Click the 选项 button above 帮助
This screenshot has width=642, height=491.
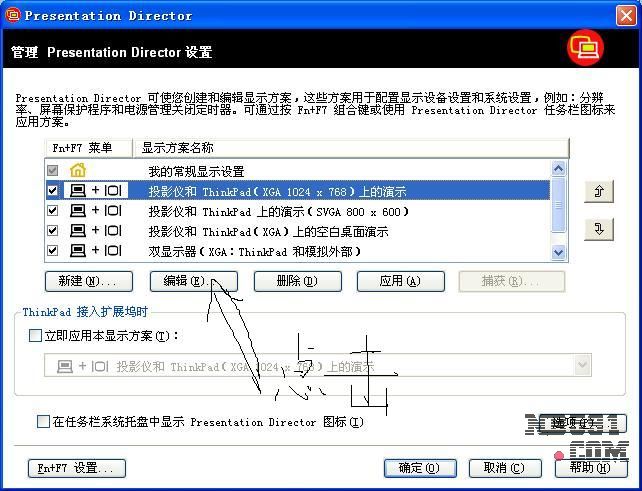click(x=583, y=423)
